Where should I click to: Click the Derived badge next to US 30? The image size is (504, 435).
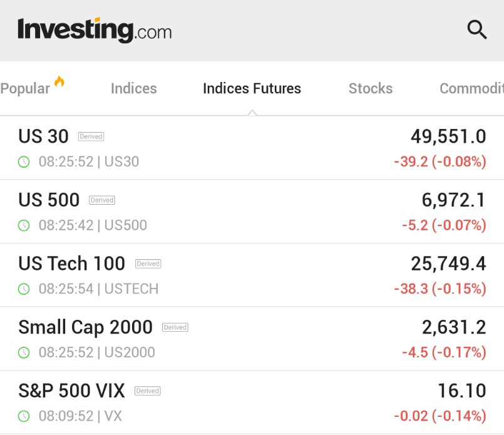(91, 136)
